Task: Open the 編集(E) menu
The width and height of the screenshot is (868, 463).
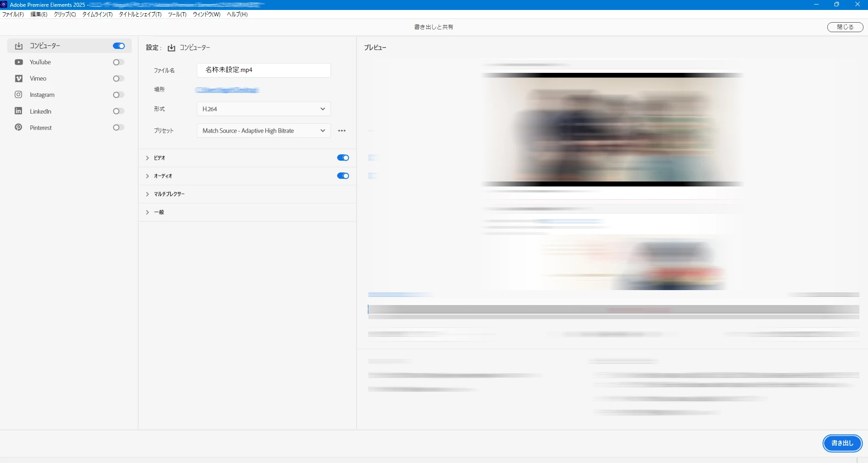Action: point(39,14)
